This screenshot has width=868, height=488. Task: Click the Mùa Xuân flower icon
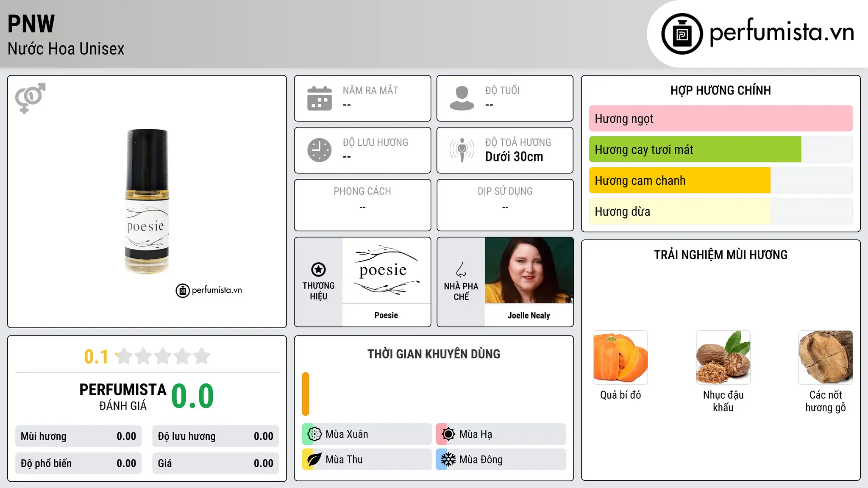[x=314, y=434]
